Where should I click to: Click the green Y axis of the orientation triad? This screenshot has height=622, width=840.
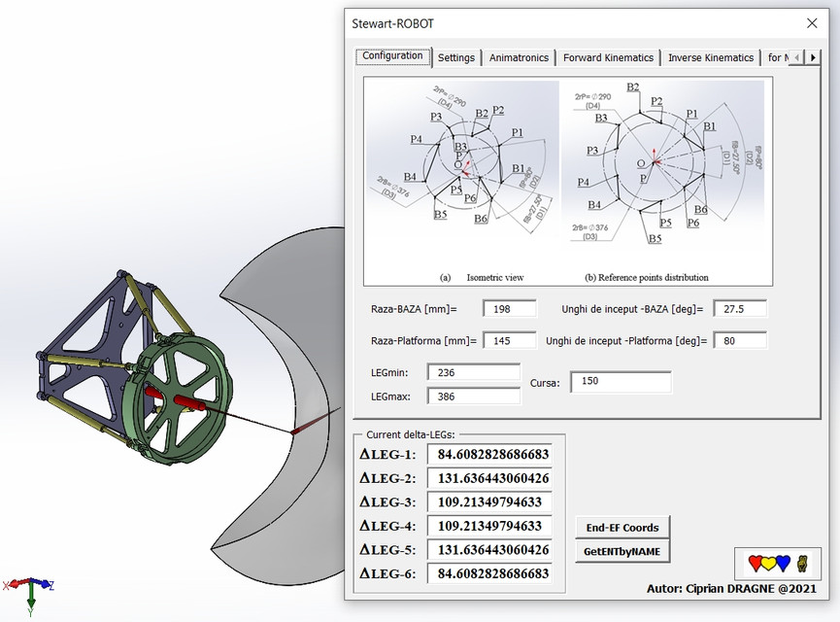coord(33,591)
